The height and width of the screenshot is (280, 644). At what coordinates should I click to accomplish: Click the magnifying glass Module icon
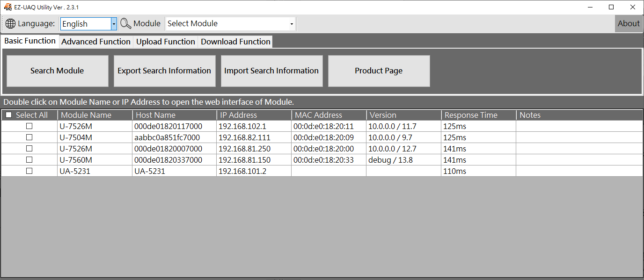pyautogui.click(x=125, y=23)
